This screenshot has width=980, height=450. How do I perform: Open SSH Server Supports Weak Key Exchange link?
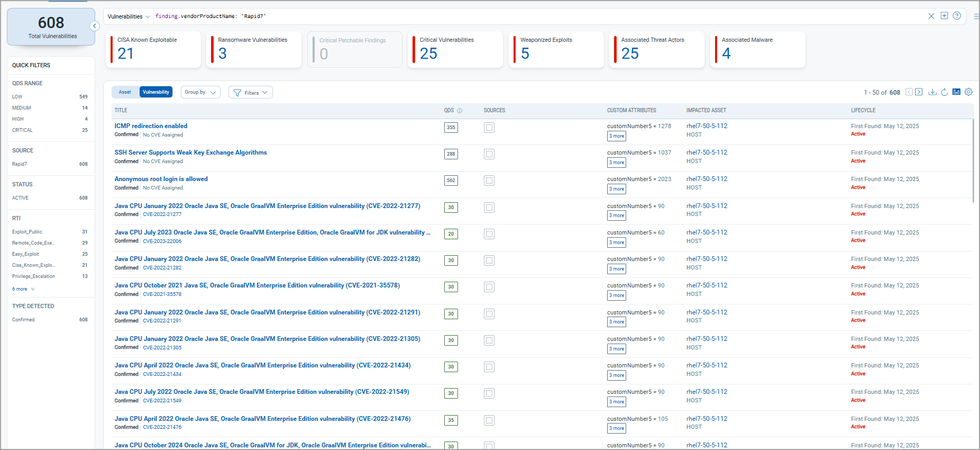[190, 152]
